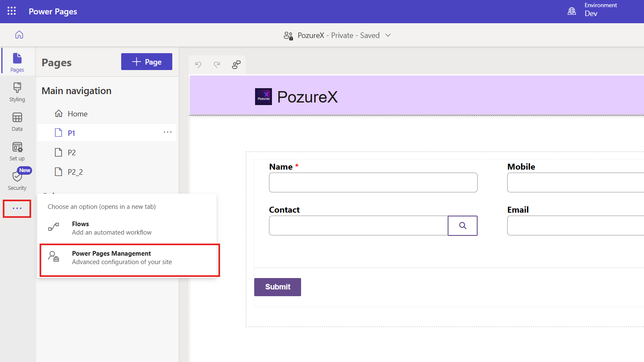Click 'Choose an option (opens in a new tab)' text
This screenshot has height=362, width=644.
point(102,207)
